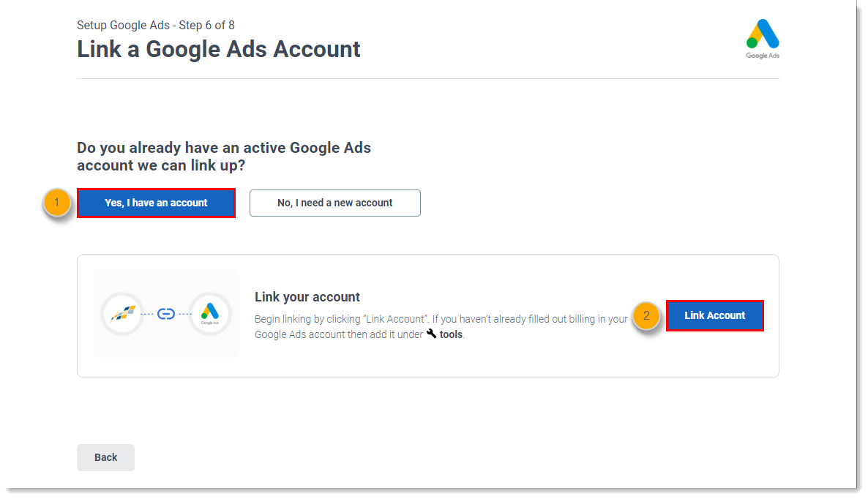Click the "Google Ads" caption under the header logo
The width and height of the screenshot is (868, 499).
pyautogui.click(x=762, y=56)
